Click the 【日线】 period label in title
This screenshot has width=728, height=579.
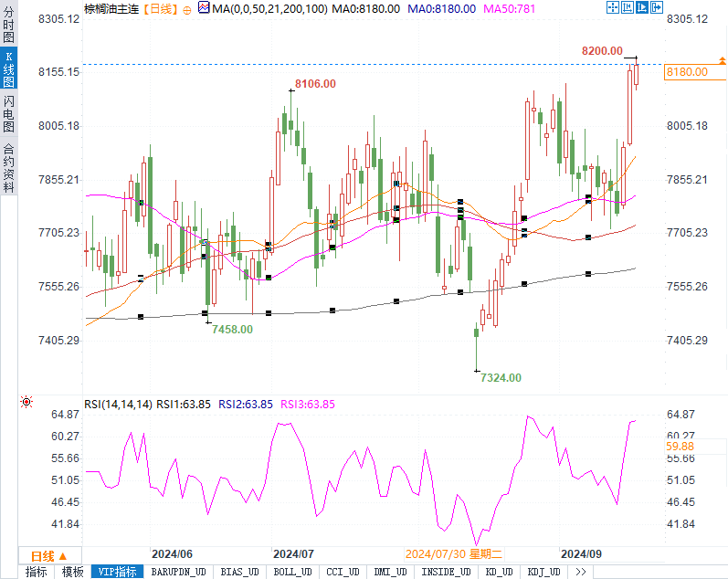[160, 9]
